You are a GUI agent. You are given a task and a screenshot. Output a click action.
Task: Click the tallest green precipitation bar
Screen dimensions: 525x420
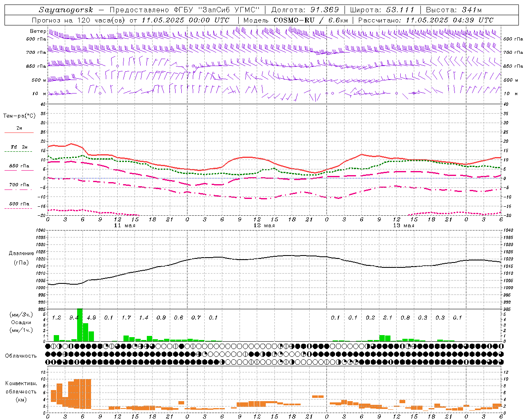click(80, 325)
